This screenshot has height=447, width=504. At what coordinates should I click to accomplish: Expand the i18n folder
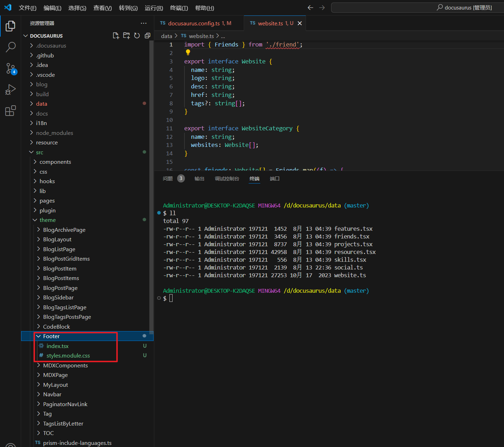point(87,123)
